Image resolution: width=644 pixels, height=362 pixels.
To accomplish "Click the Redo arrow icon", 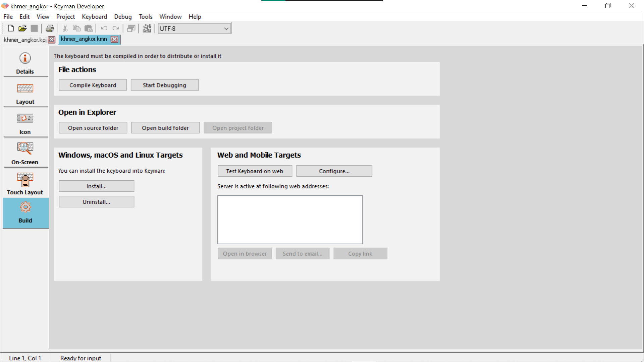I will point(116,28).
